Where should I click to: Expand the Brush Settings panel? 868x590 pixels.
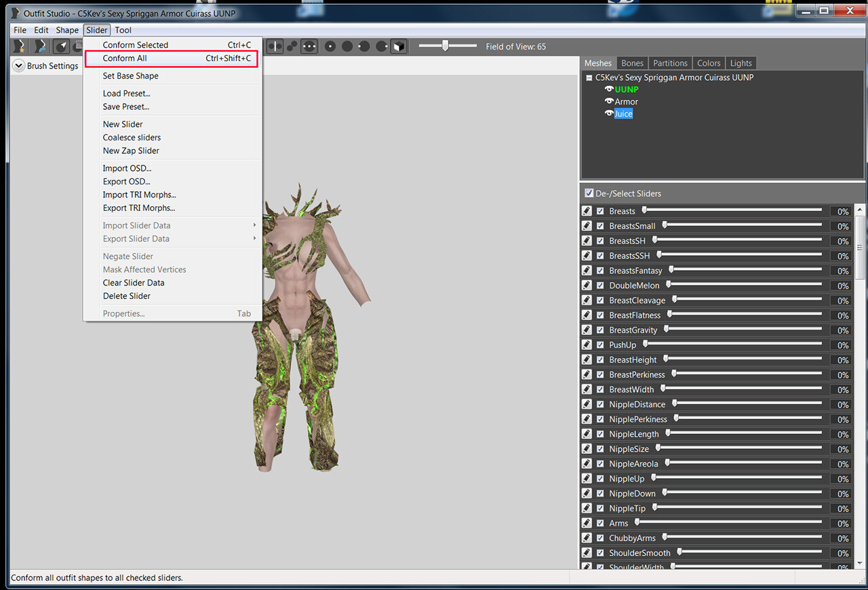pos(19,66)
